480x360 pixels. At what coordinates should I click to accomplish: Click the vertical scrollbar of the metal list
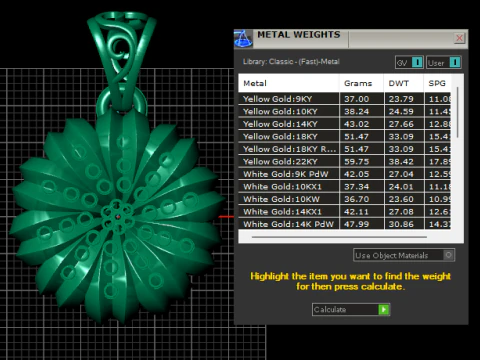458,112
